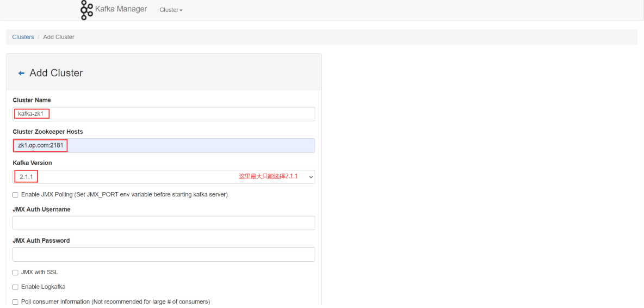Toggle Enable Logkafka checkbox
Screen dimensions: 644x308
(x=16, y=287)
